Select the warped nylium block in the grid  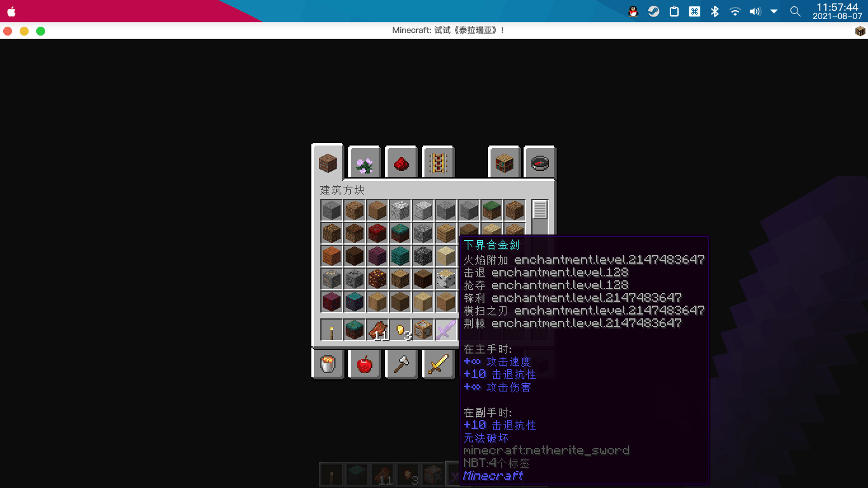400,233
